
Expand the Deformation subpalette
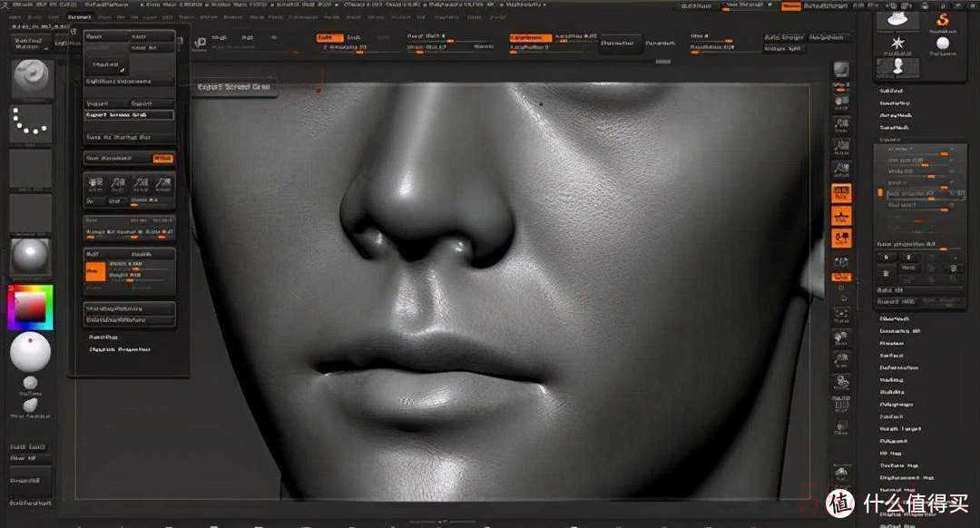(x=898, y=368)
